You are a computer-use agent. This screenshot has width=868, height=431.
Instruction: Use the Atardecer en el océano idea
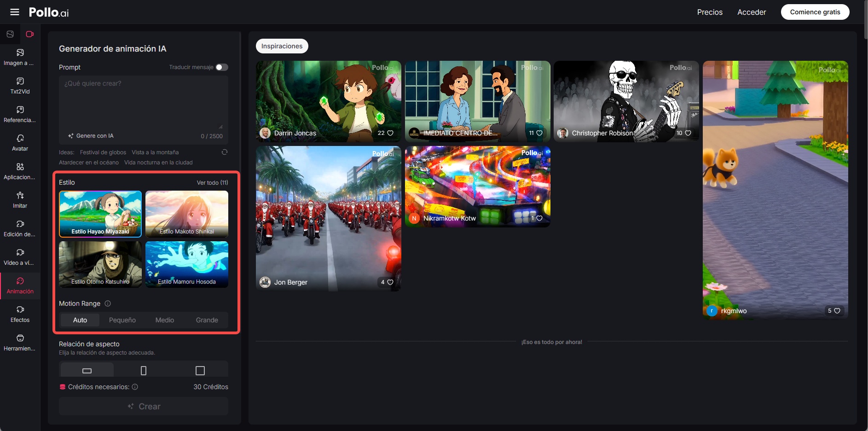(x=89, y=163)
